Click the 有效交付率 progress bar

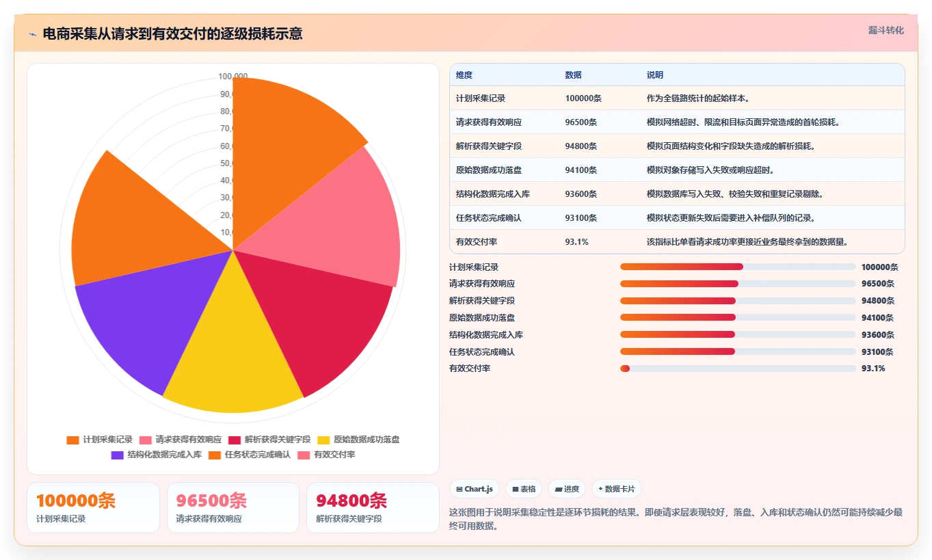(738, 369)
